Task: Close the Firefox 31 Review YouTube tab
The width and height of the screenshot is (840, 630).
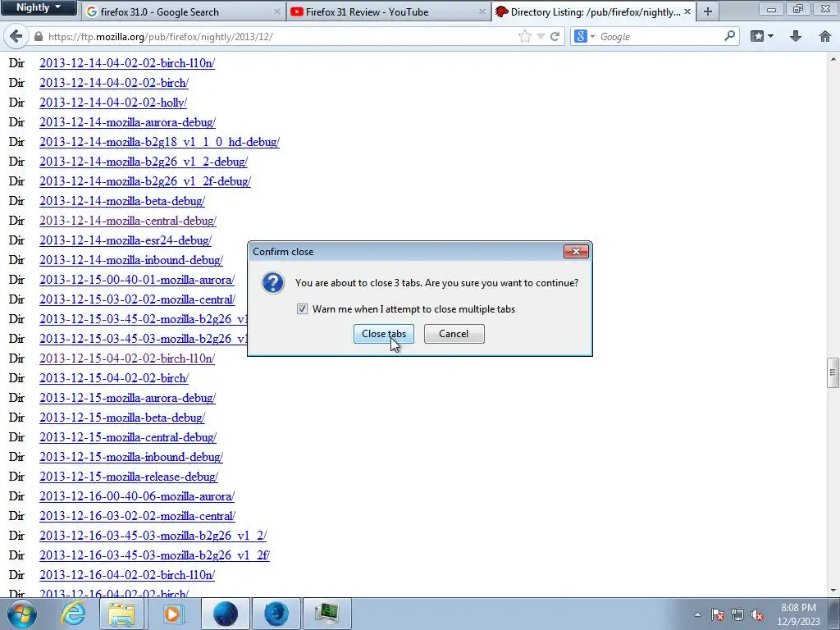Action: pos(482,11)
